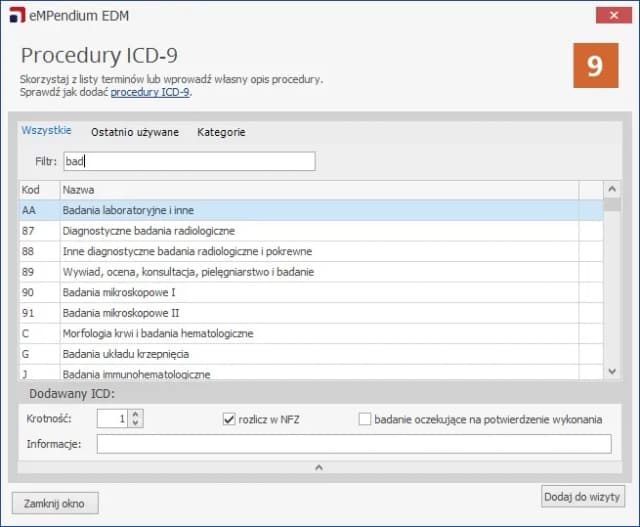Open the Ostatnio używane tab
Viewport: 640px width, 527px height.
coord(135,132)
